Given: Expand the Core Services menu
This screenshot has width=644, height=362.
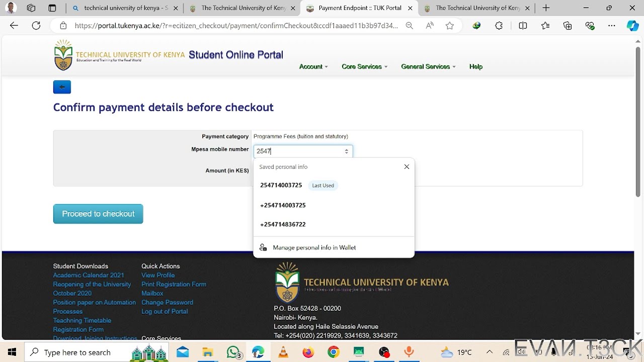Looking at the screenshot, I should [364, 66].
